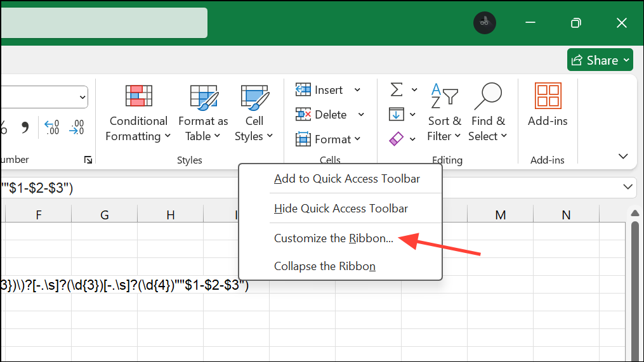
Task: Click the Increase Decimal icon
Action: coord(51,127)
